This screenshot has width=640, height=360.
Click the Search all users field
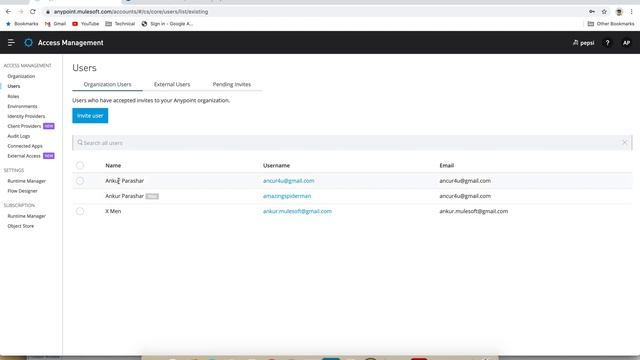click(x=352, y=143)
